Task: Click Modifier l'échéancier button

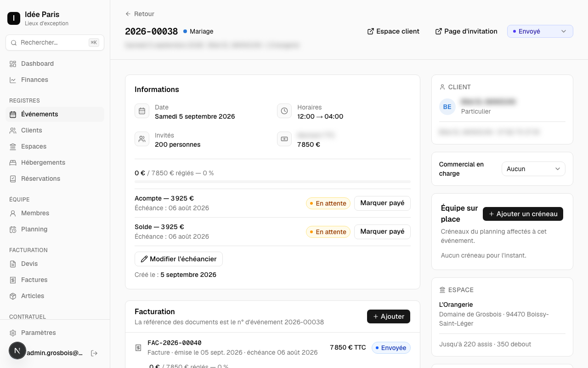Action: pos(179,259)
